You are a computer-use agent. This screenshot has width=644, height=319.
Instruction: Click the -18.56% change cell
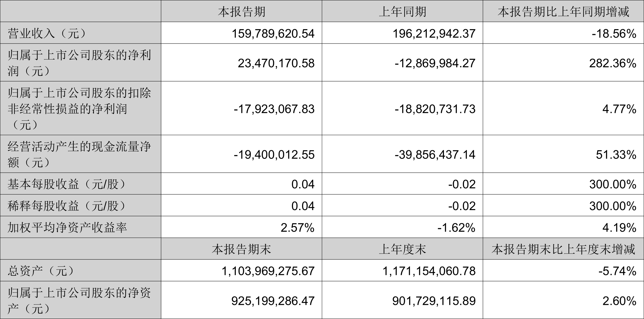click(614, 34)
